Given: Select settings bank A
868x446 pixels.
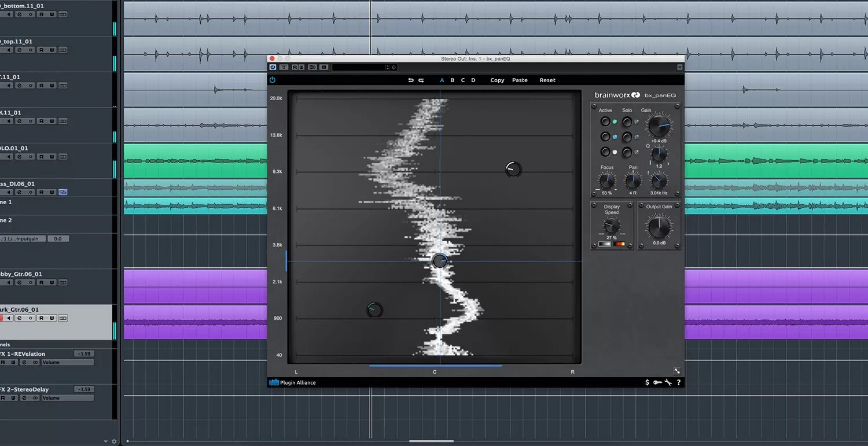Looking at the screenshot, I should tap(442, 80).
